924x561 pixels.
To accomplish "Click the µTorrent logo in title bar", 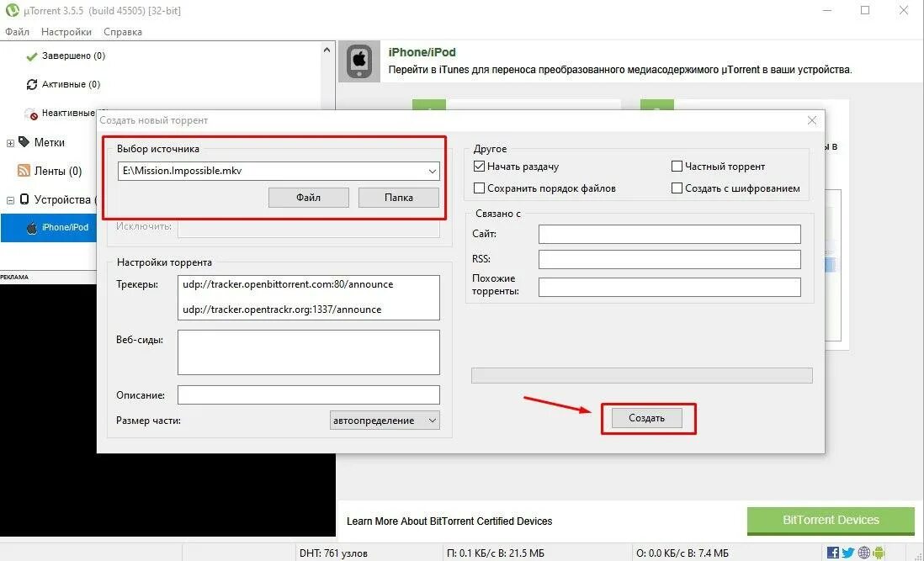I will 12,10.
